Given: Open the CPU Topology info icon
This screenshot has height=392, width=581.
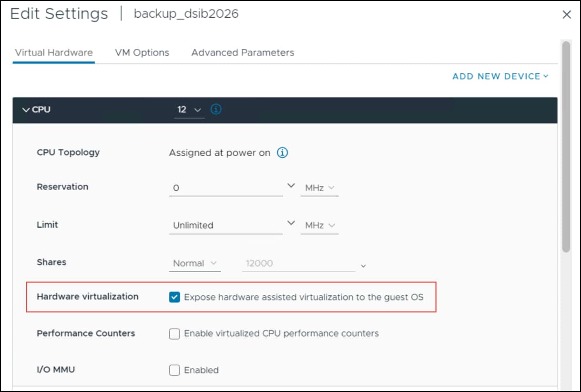Looking at the screenshot, I should click(x=283, y=153).
